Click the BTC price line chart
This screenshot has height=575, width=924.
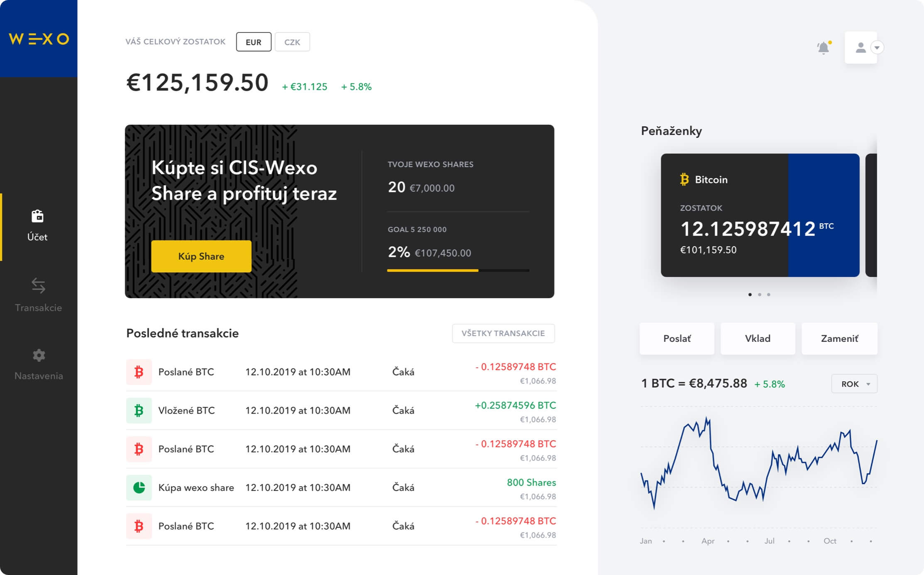(x=759, y=463)
